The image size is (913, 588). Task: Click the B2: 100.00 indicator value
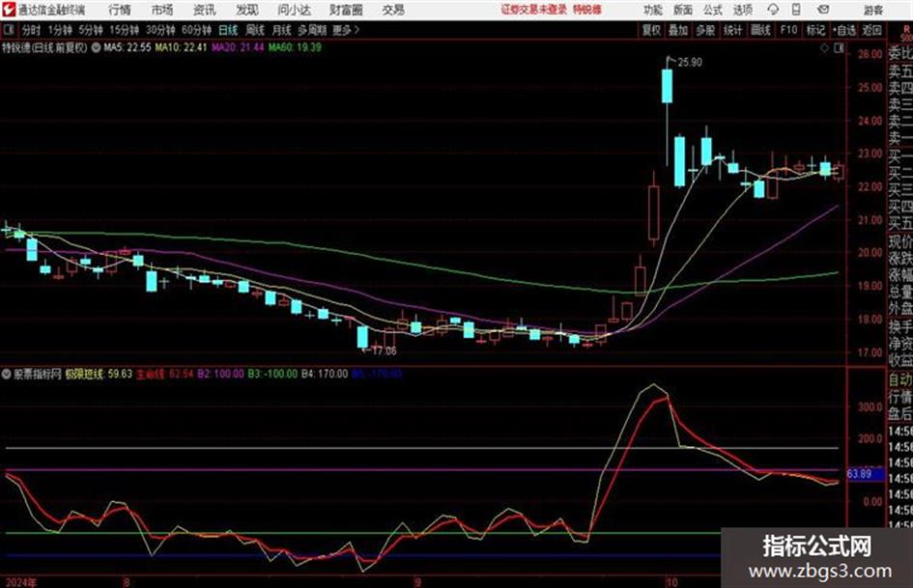pos(220,375)
